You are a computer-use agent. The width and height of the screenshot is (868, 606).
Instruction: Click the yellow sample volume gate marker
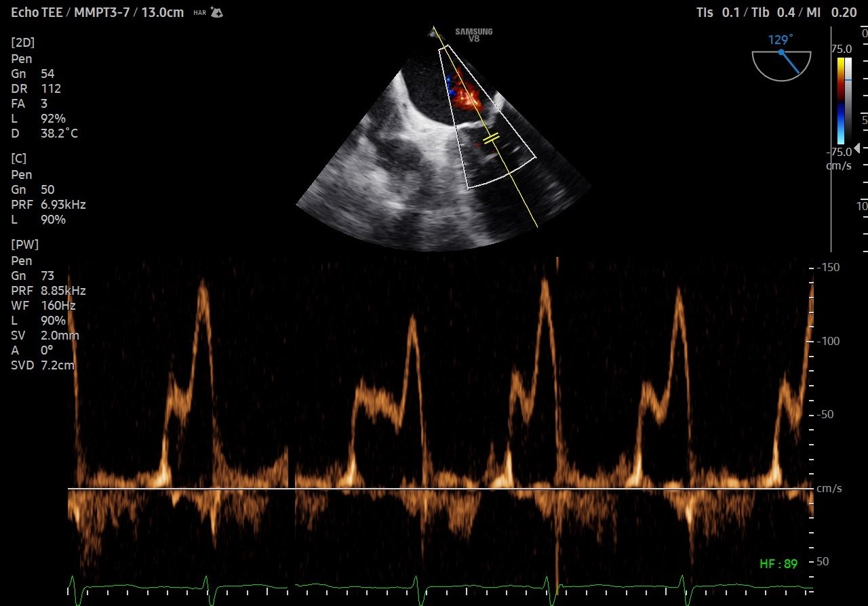(x=491, y=139)
